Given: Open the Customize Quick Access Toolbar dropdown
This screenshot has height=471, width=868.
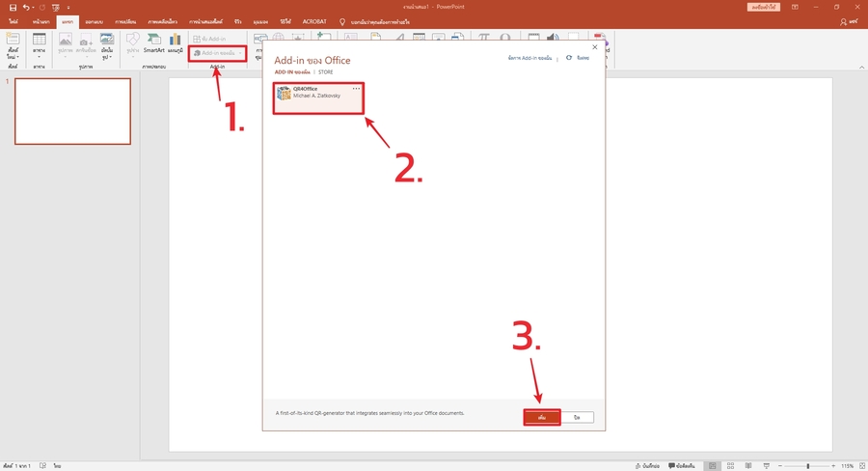Looking at the screenshot, I should pyautogui.click(x=68, y=8).
